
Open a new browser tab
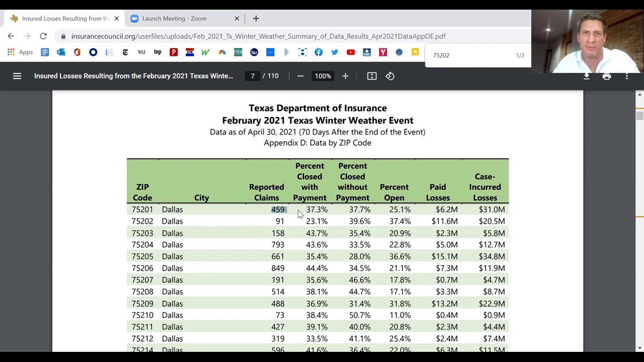256,19
